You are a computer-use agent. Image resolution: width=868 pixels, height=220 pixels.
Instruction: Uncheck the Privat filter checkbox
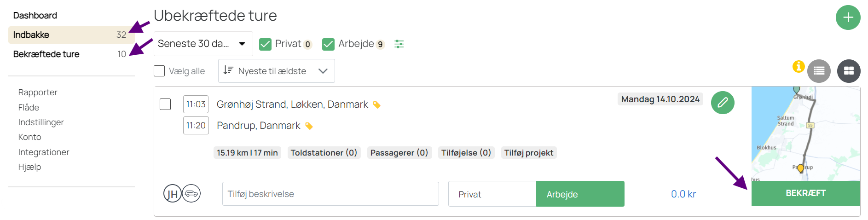(265, 44)
